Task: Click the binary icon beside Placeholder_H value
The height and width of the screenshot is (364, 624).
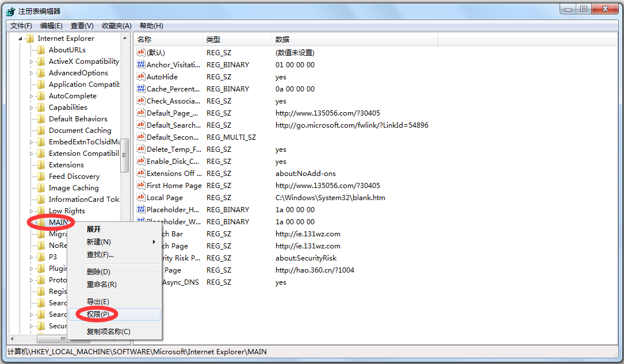Action: tap(141, 209)
